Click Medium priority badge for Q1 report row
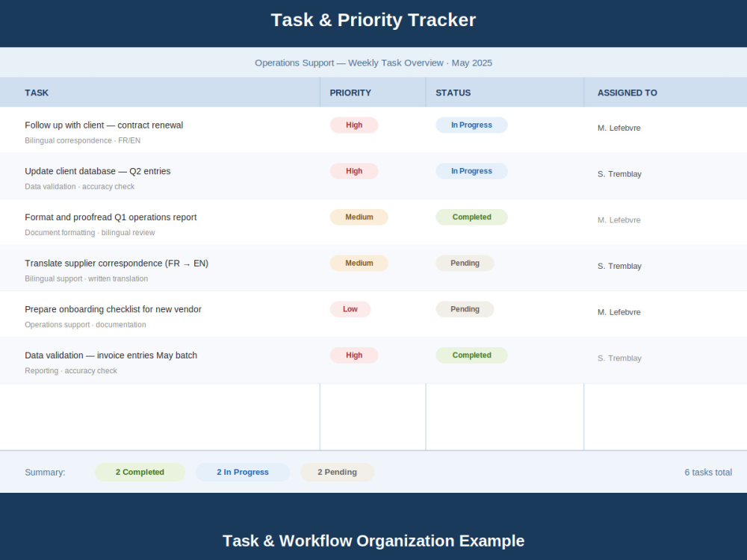 (359, 217)
